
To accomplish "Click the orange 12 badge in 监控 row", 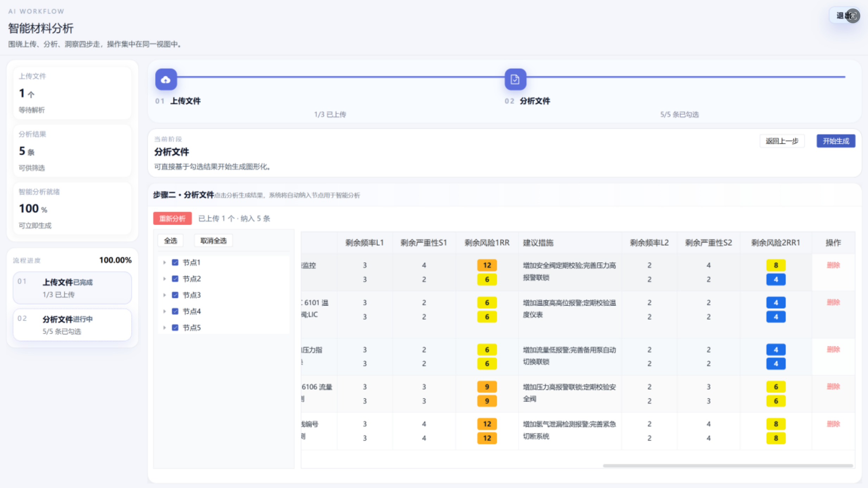I will (x=487, y=265).
